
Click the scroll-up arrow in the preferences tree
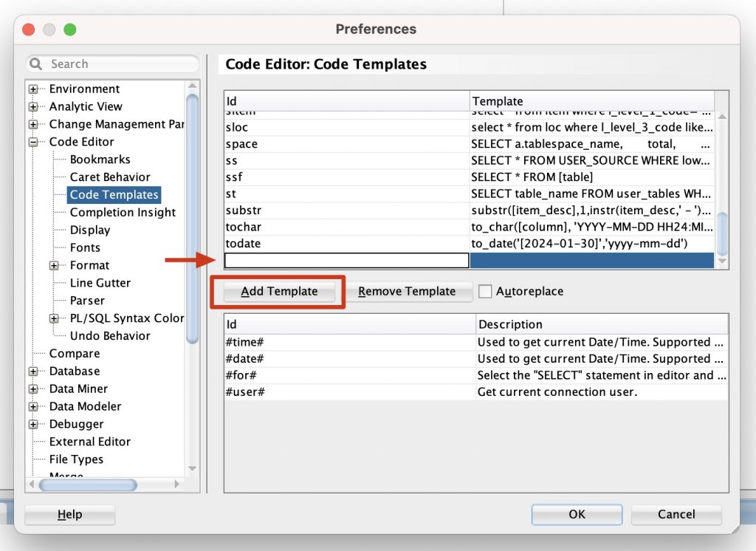pos(192,85)
